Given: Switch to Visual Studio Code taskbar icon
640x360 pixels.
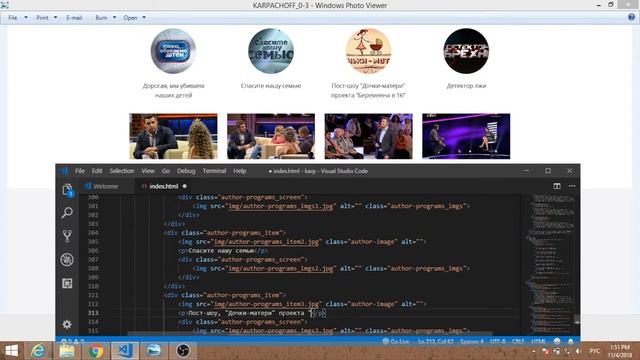Looking at the screenshot, I should (x=125, y=351).
